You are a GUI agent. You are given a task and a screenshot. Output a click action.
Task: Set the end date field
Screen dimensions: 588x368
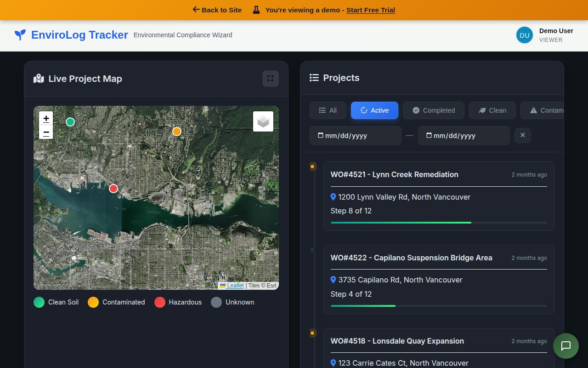coord(464,136)
